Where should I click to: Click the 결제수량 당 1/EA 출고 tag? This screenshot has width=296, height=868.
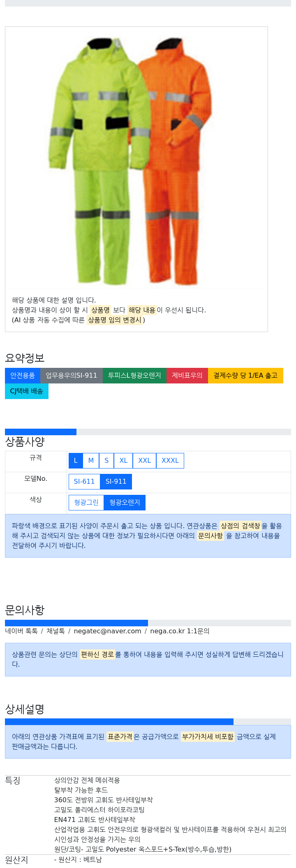pos(245,375)
